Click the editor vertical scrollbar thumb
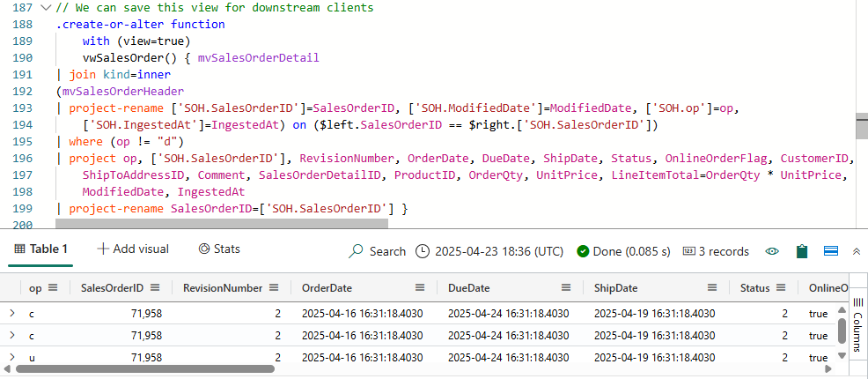Viewport: 868px width, 379px height. (862, 126)
